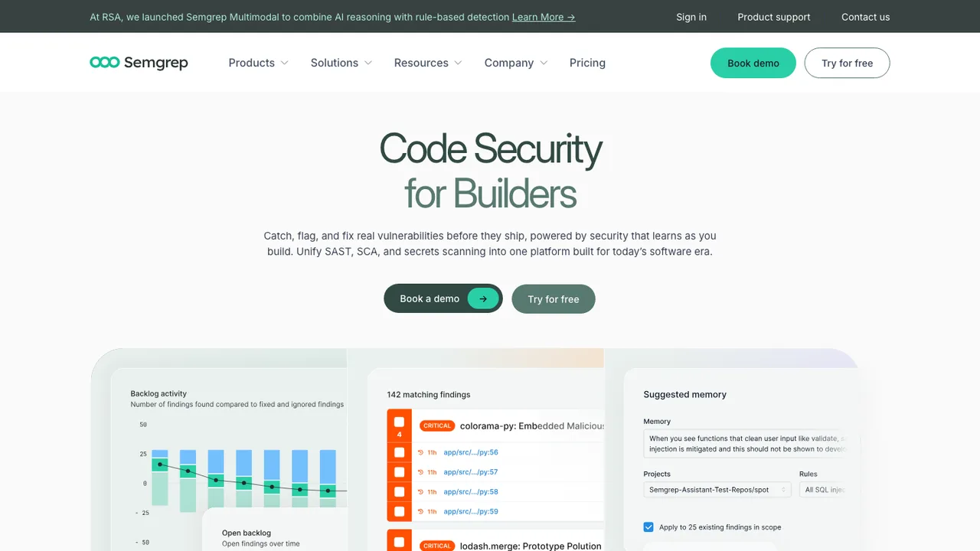Click the 11h clock icon beside py:56
This screenshot has width=980, height=551.
(x=420, y=452)
